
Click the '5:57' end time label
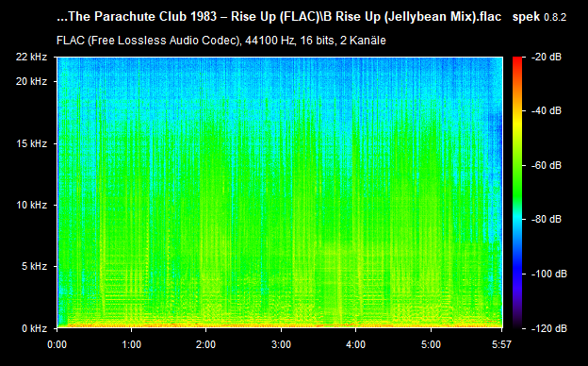(501, 344)
